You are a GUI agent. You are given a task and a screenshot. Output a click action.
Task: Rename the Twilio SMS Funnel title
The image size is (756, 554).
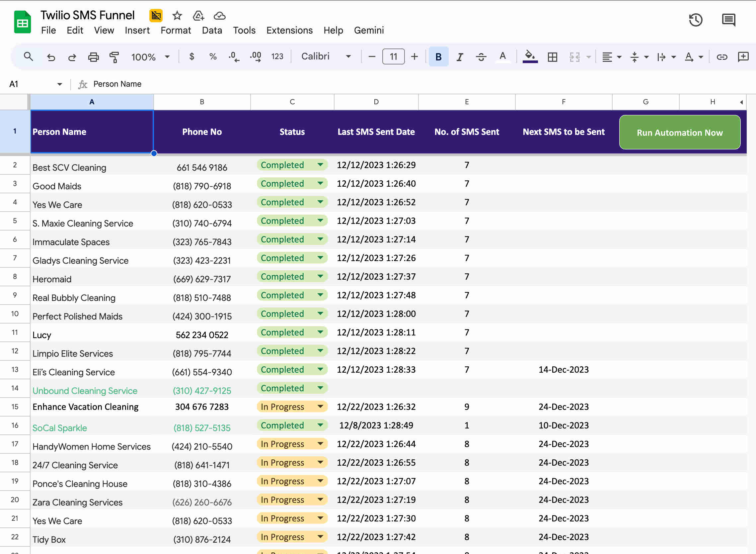88,15
